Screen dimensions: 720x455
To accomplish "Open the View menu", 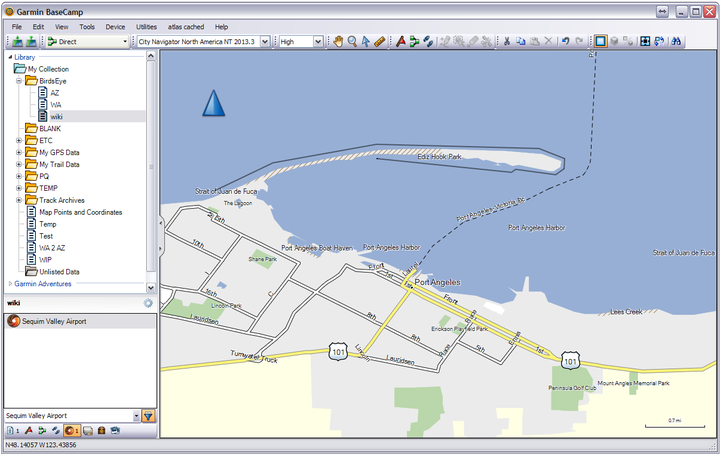I will [x=62, y=27].
